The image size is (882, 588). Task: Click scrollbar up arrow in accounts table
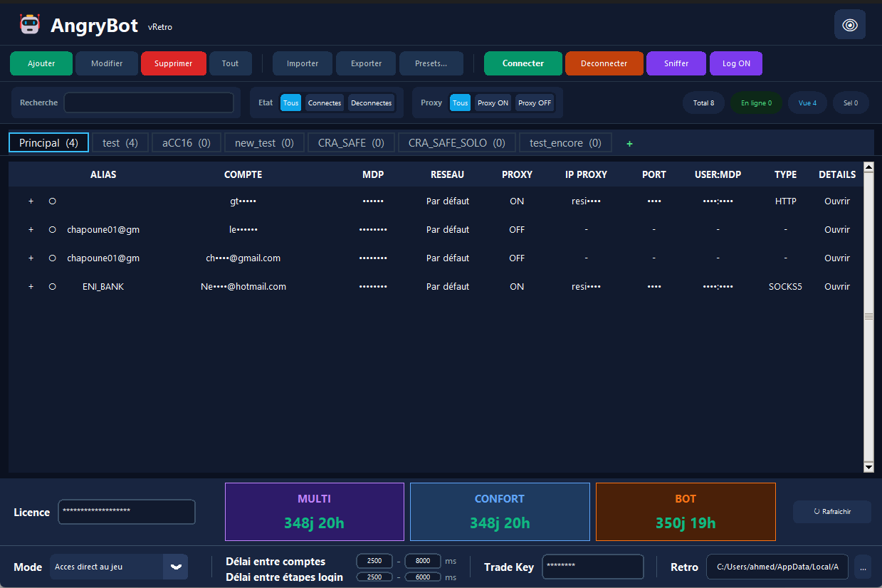tap(868, 168)
